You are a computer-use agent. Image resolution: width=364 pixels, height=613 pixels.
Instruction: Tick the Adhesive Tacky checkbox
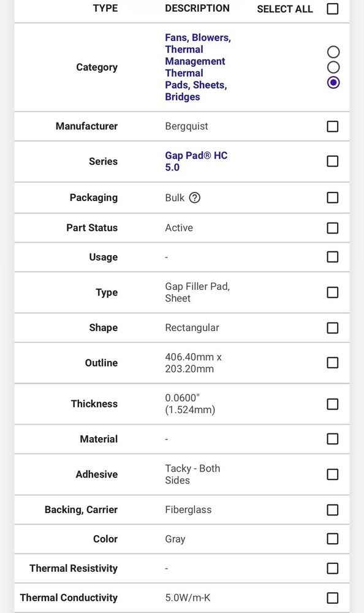point(332,474)
